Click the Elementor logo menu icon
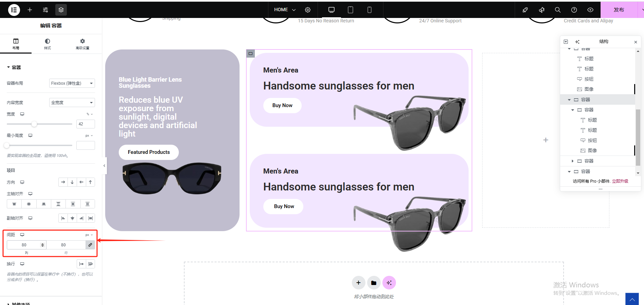Image resolution: width=644 pixels, height=305 pixels. pos(14,10)
